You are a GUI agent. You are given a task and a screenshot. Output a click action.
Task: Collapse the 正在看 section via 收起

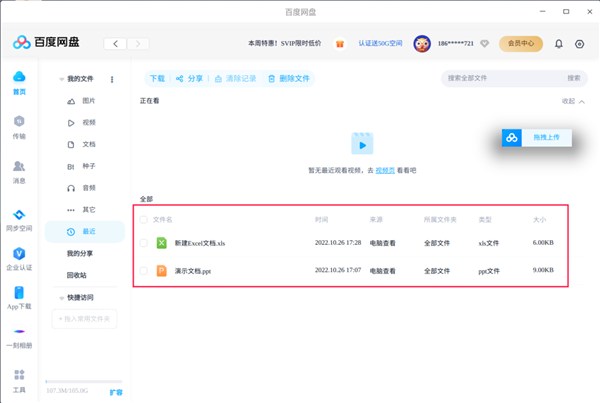coord(574,101)
